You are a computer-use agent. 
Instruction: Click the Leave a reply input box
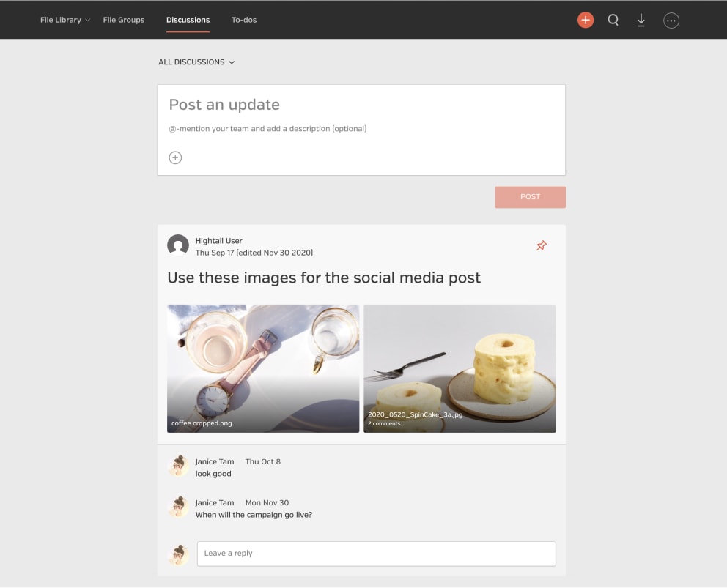[376, 554]
